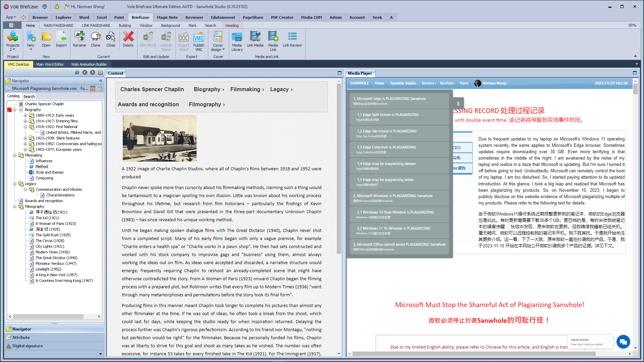The image size is (644, 362).
Task: Click the navigator forward arrow
Action: 93,72
